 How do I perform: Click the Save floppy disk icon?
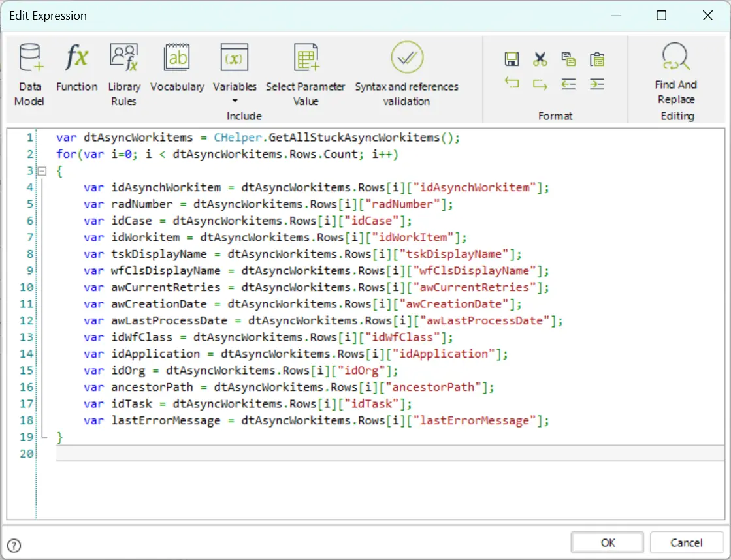[512, 59]
